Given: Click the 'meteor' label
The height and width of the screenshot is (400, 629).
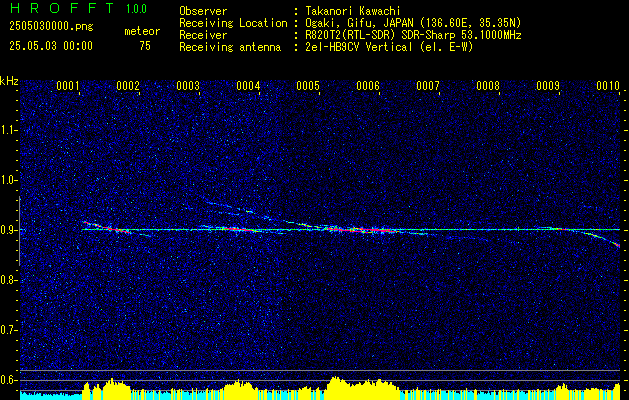Looking at the screenshot, I should tap(142, 31).
